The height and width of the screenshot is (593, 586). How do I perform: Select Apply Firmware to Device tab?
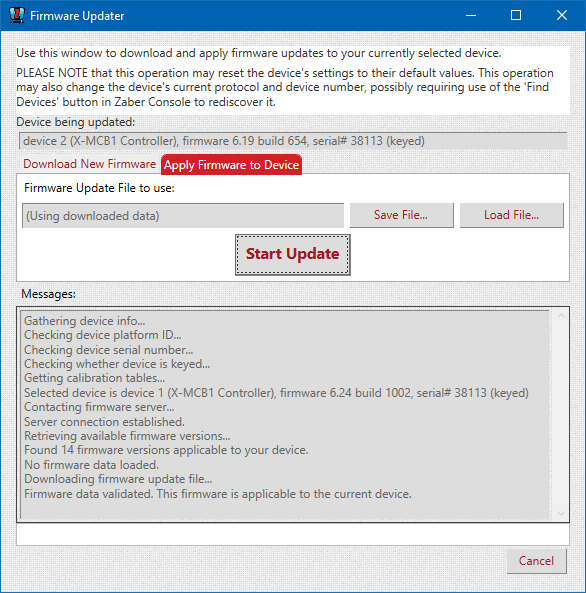(x=232, y=165)
